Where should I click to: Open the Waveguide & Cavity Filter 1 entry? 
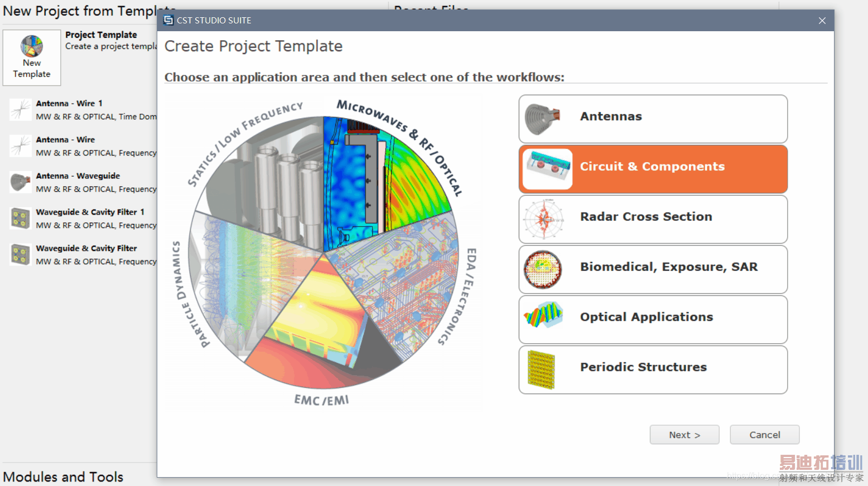pyautogui.click(x=83, y=218)
